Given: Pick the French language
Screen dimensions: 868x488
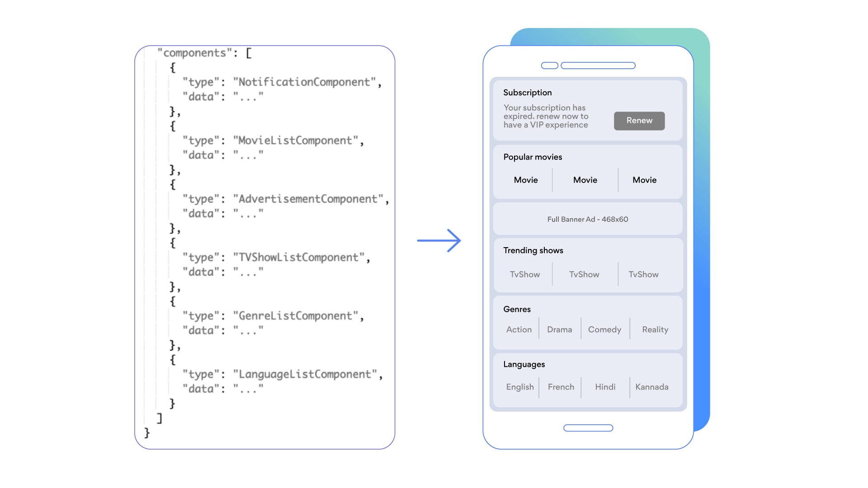Looking at the screenshot, I should point(561,387).
